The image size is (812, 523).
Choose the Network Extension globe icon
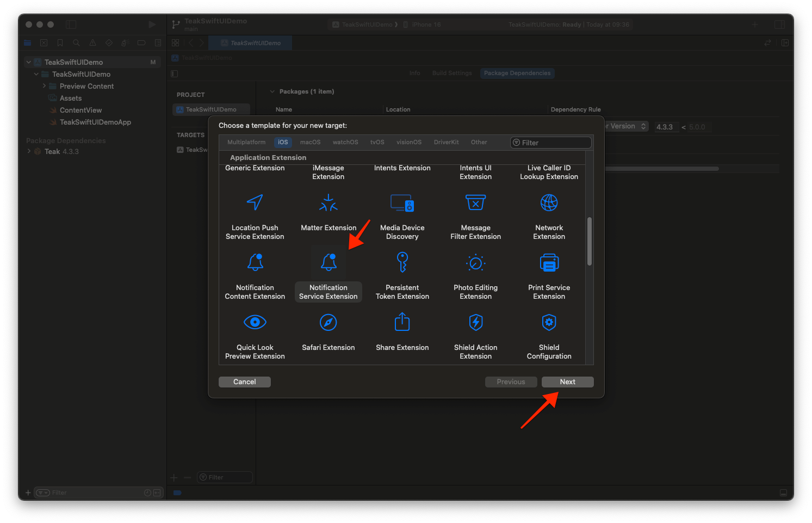tap(549, 203)
